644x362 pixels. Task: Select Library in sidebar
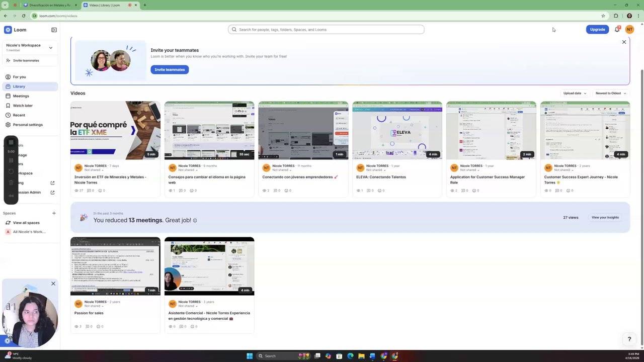pos(29,86)
